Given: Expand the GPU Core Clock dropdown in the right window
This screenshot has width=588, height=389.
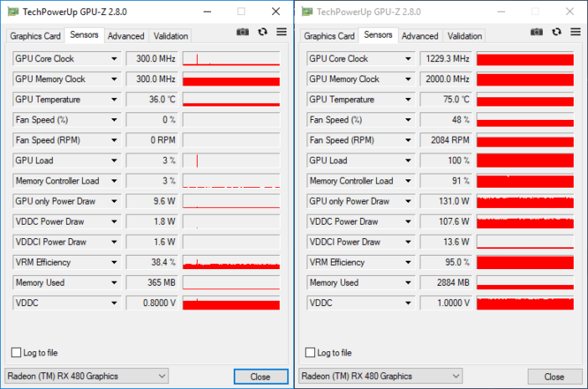Looking at the screenshot, I should pyautogui.click(x=408, y=59).
